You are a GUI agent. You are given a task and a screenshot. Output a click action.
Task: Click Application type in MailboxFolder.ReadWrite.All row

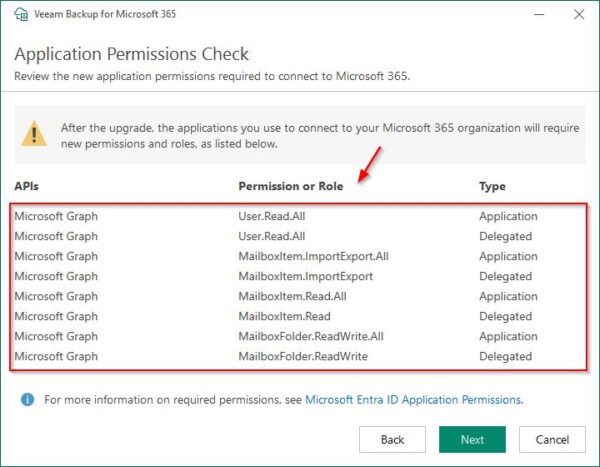[x=508, y=336]
